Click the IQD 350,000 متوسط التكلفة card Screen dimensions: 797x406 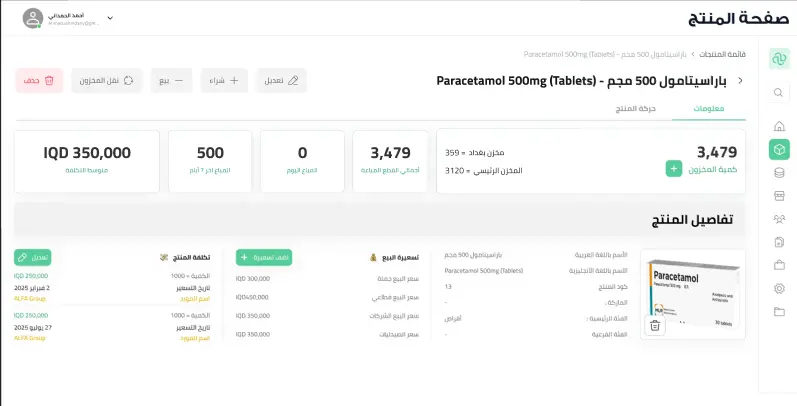click(x=87, y=161)
